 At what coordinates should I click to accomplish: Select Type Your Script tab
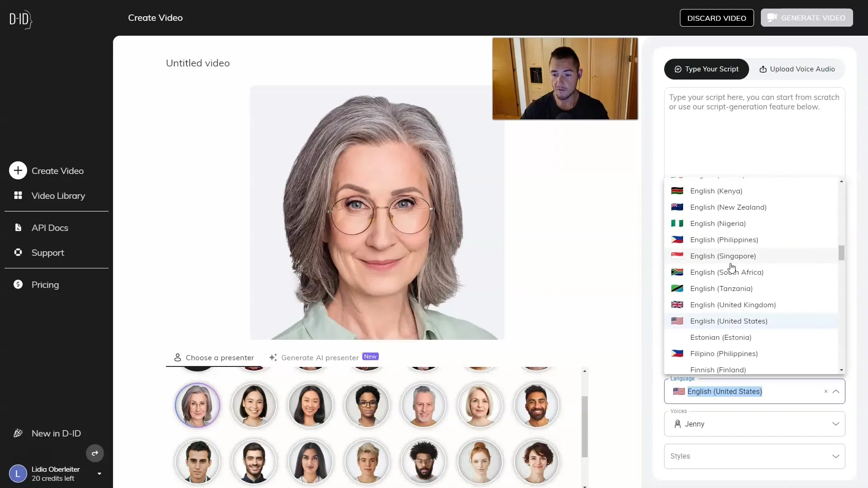pyautogui.click(x=707, y=69)
